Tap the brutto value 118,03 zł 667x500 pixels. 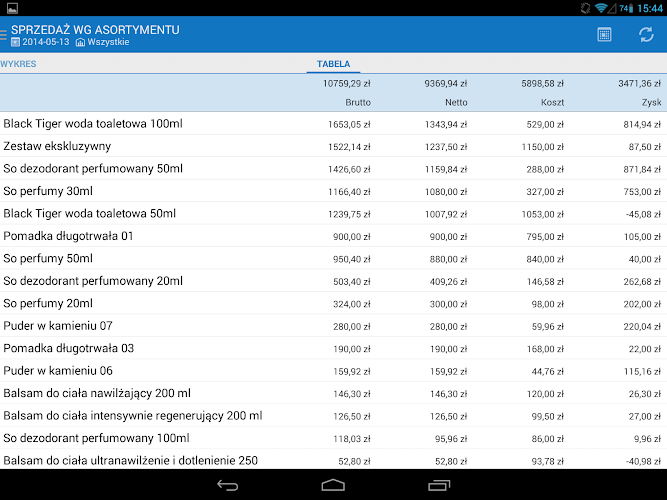click(352, 439)
